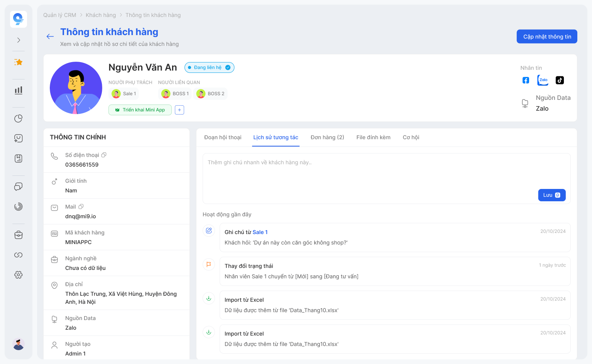Click the starred list sidebar icon
The height and width of the screenshot is (364, 592).
19,62
